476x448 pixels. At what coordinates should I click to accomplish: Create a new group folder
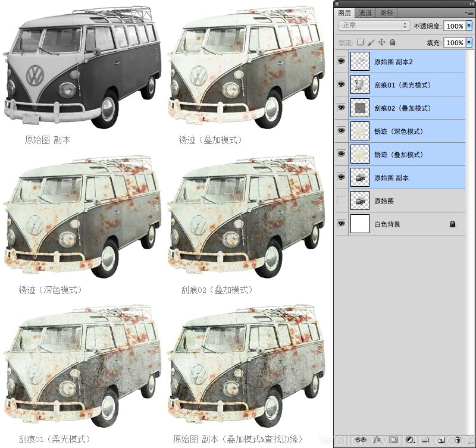[x=425, y=440]
